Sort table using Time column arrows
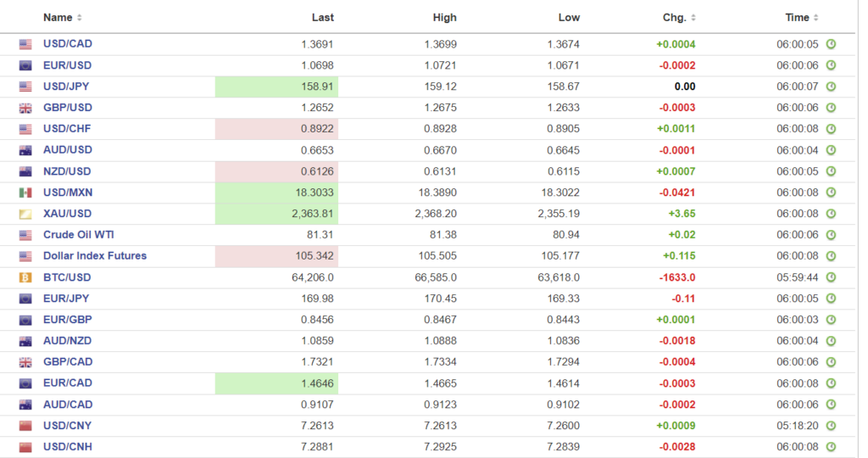The height and width of the screenshot is (458, 868). [x=816, y=18]
